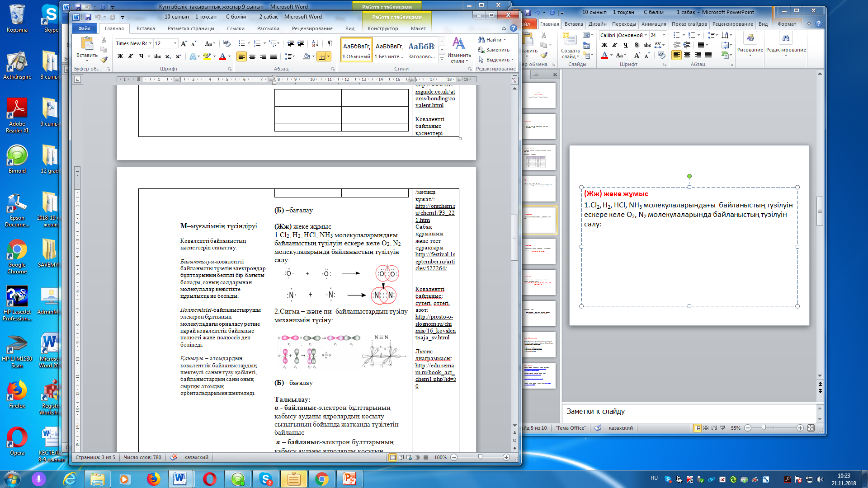Toggle strikethrough (abc) formatting in Word
The width and height of the screenshot is (868, 488).
pyautogui.click(x=157, y=56)
